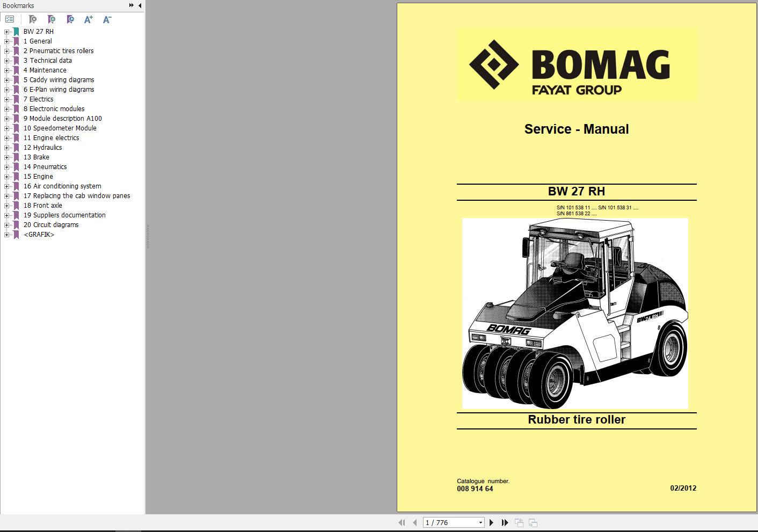Increase bookmark text size with A+ icon
Image resolution: width=758 pixels, height=532 pixels.
(89, 19)
